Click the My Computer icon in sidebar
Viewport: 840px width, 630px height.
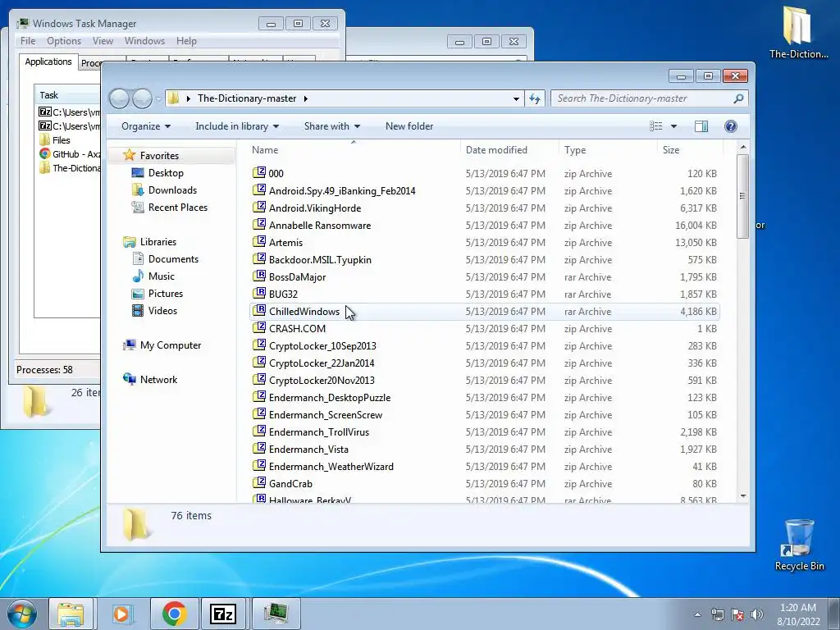click(x=129, y=345)
